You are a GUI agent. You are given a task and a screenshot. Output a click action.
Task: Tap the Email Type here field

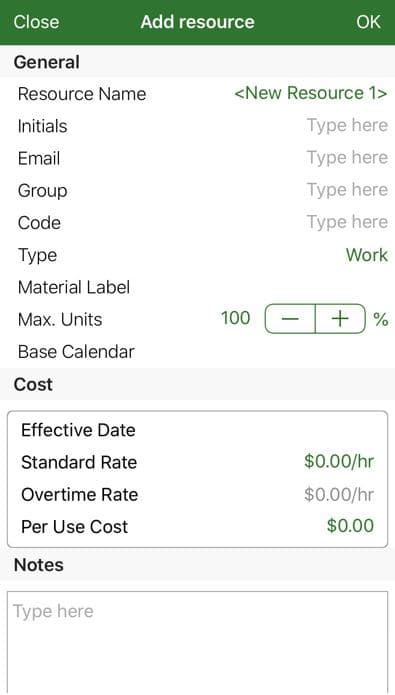(347, 158)
